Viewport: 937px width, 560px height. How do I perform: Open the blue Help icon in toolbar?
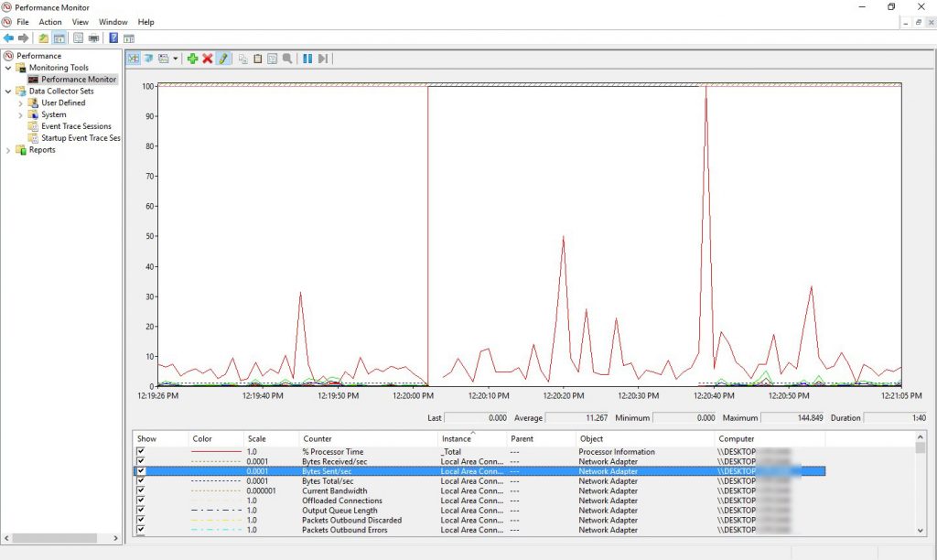113,38
